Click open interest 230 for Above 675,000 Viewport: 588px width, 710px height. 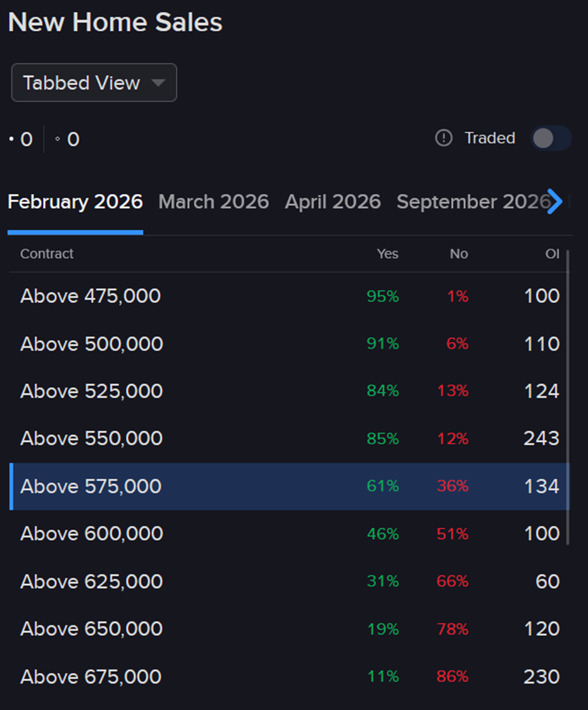(542, 677)
